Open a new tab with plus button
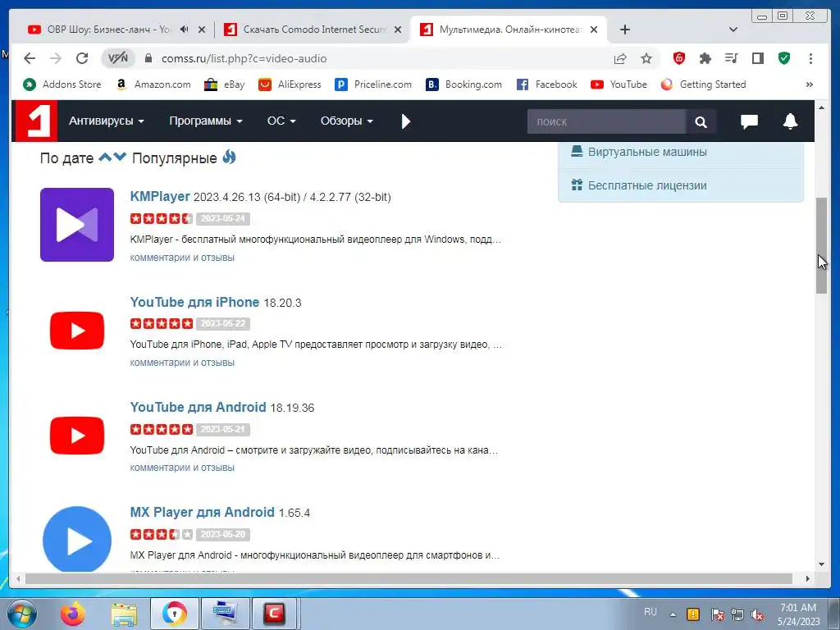This screenshot has height=630, width=840. click(624, 30)
